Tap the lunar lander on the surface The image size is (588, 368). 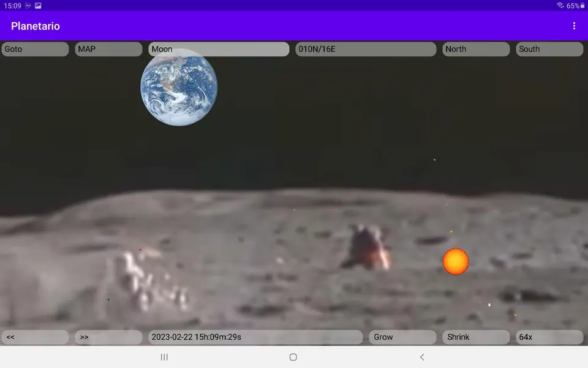click(x=367, y=247)
